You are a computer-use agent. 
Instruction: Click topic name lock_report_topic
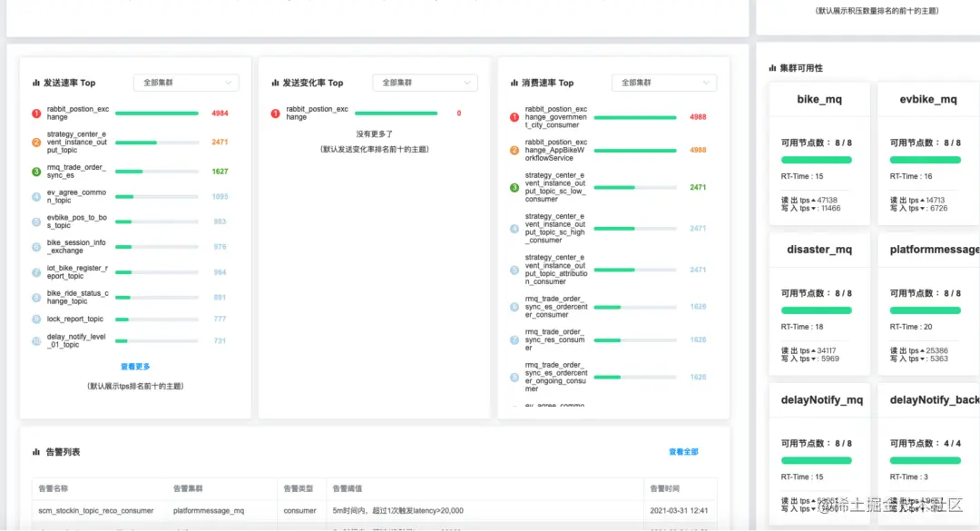click(75, 319)
